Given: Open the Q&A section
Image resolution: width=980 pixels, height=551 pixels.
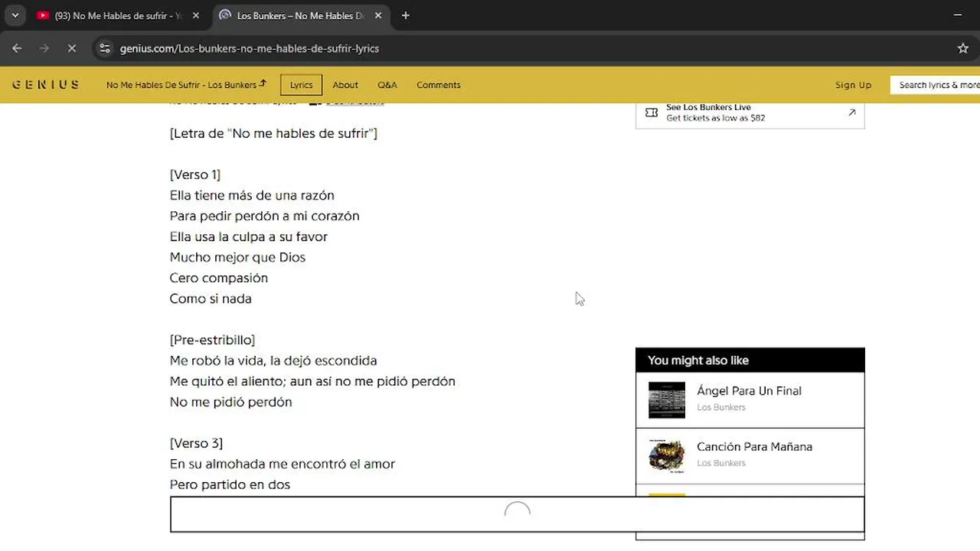Looking at the screenshot, I should click(387, 85).
